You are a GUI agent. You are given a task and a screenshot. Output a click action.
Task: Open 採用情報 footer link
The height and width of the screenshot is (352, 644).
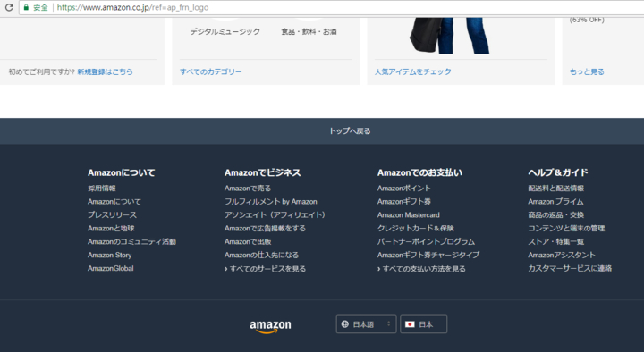pos(101,189)
